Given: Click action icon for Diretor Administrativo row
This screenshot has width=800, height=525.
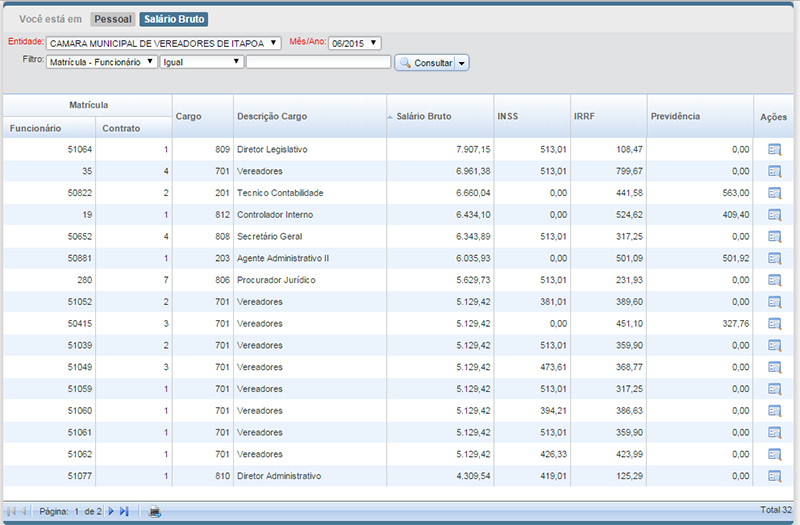Looking at the screenshot, I should [774, 477].
